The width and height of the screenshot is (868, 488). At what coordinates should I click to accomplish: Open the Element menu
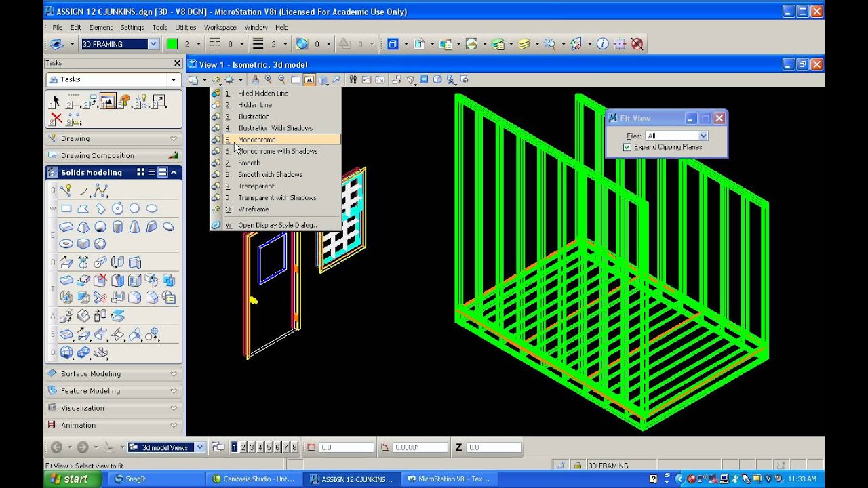tap(101, 28)
